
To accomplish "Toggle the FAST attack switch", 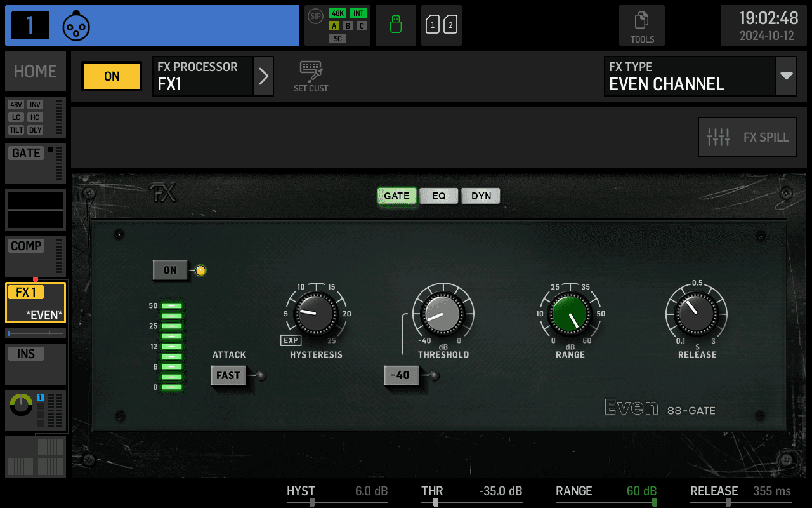I will (228, 375).
